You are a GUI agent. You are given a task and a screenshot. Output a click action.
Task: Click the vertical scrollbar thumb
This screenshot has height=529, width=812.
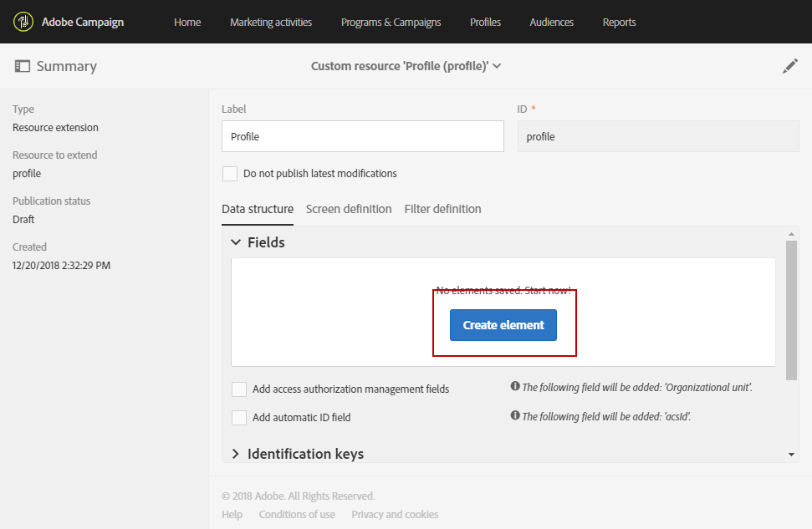pyautogui.click(x=792, y=309)
